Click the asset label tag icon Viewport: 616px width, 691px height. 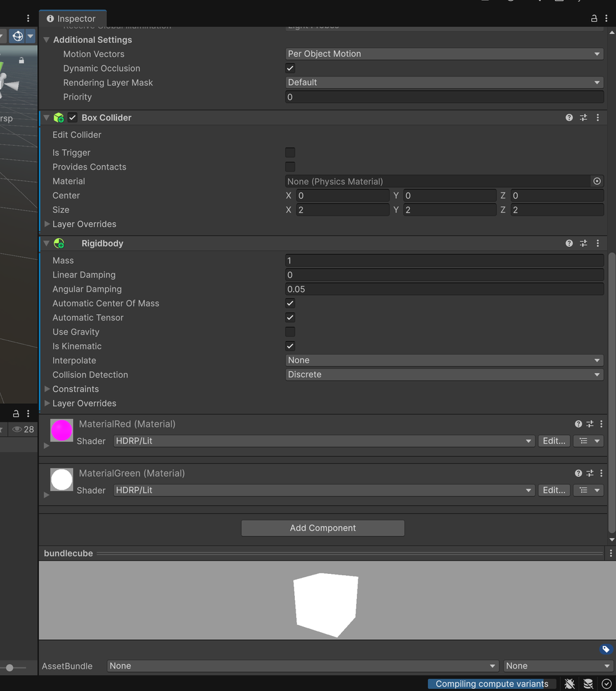[605, 649]
